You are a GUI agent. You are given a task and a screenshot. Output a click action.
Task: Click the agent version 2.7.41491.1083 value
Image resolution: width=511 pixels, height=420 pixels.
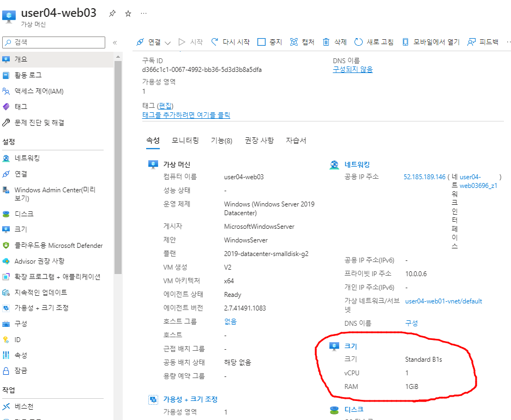pyautogui.click(x=245, y=308)
